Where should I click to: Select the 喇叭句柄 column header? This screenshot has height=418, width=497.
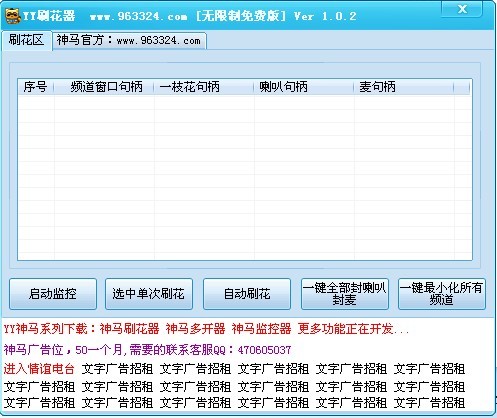304,87
